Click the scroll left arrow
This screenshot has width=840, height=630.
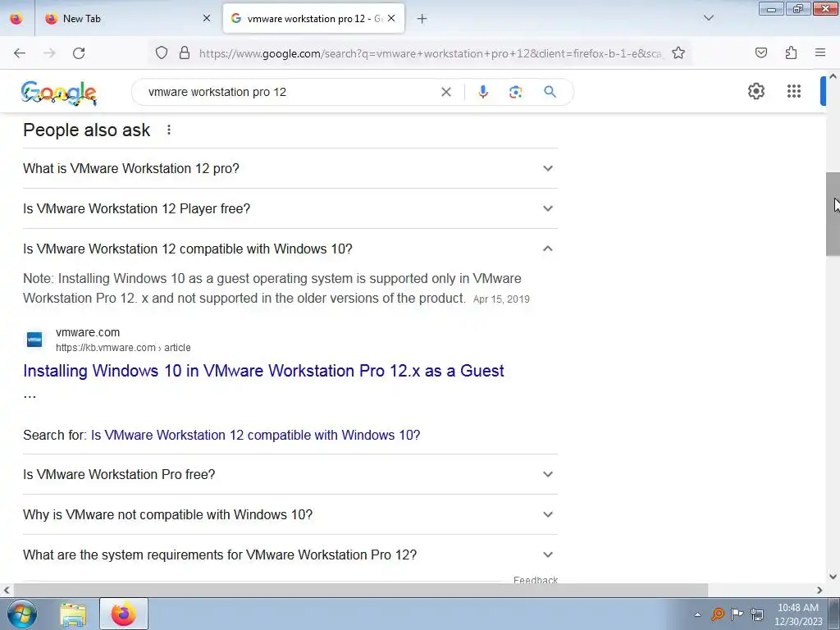point(7,590)
